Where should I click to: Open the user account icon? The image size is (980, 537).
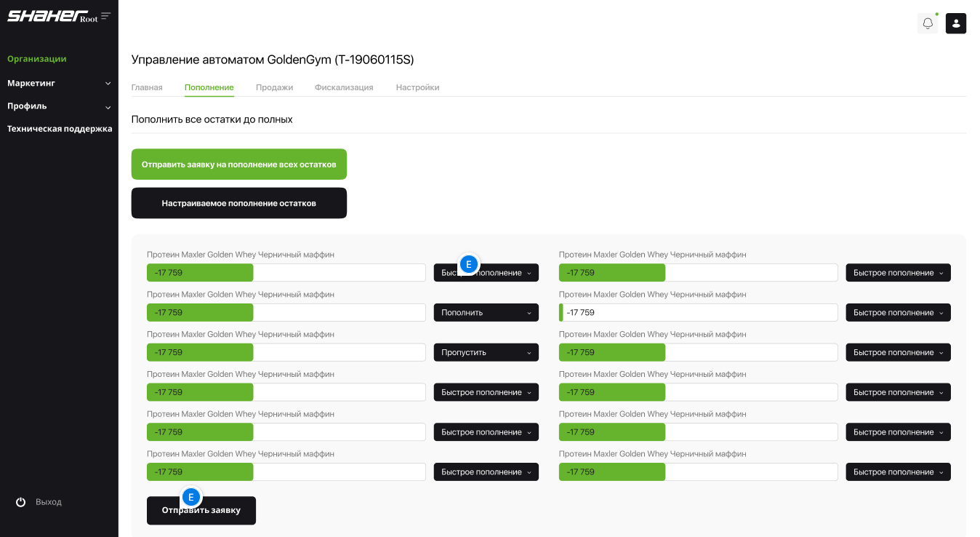point(956,23)
